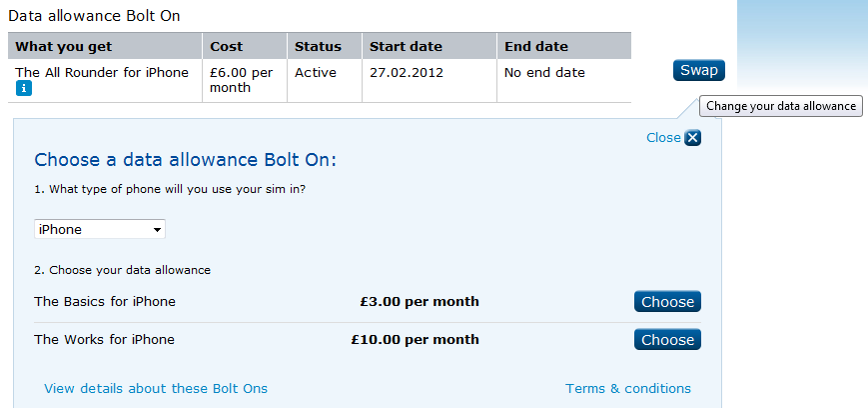The height and width of the screenshot is (408, 868).
Task: Click the Change your data allowance tooltip
Action: tap(781, 106)
